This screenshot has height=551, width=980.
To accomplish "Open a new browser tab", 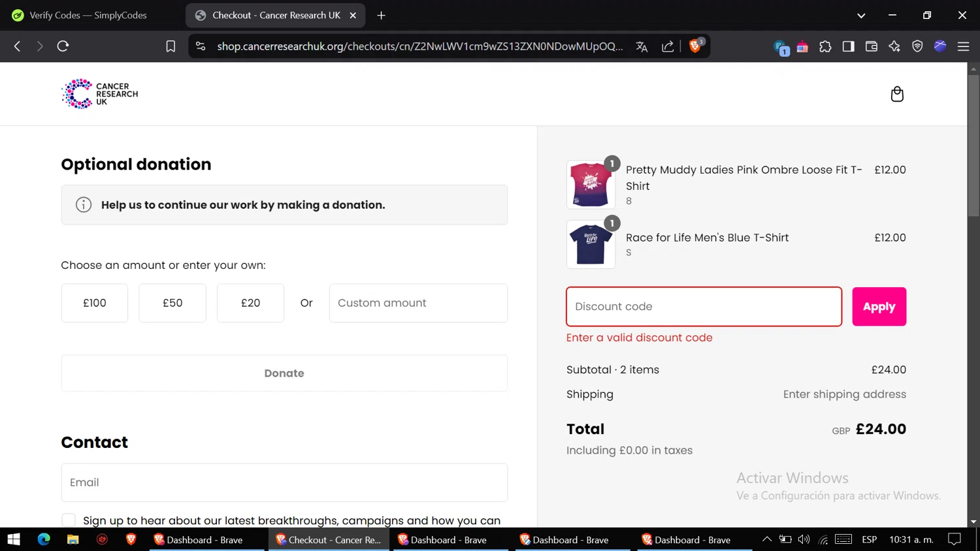I will (382, 15).
